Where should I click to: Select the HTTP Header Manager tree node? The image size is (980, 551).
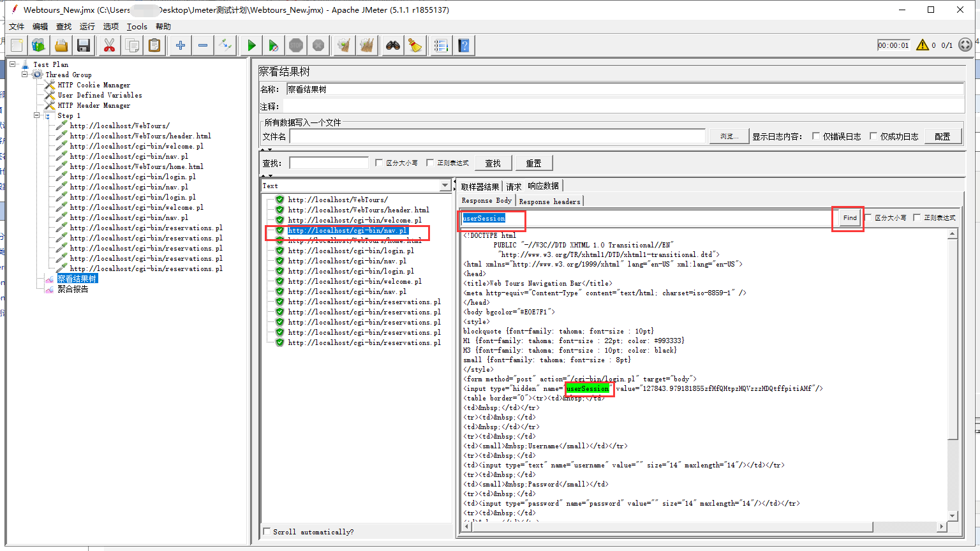(94, 105)
